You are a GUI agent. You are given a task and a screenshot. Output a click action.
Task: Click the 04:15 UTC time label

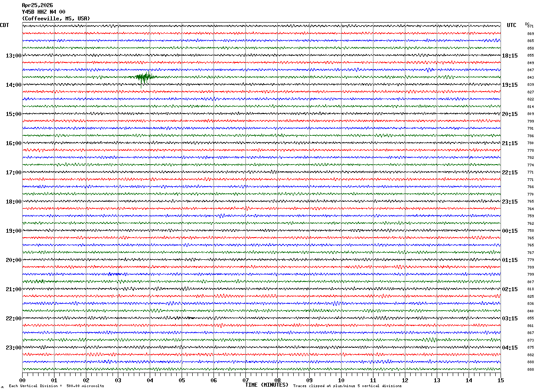510,348
